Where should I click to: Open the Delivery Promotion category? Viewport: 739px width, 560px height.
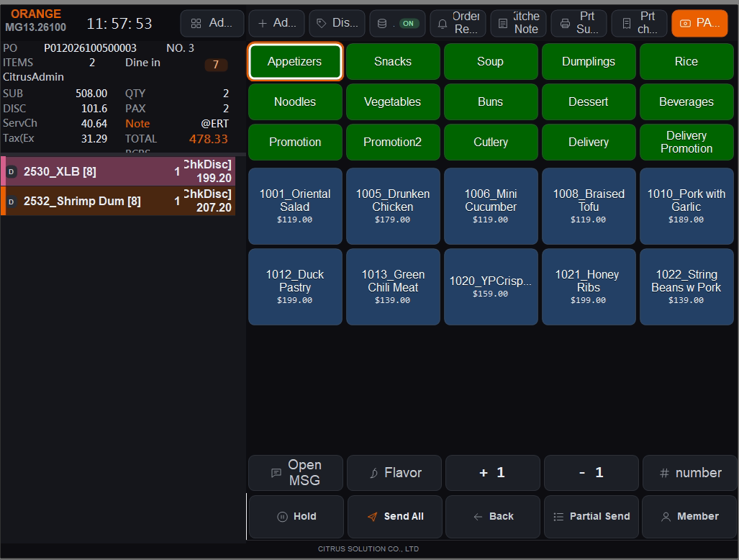(x=686, y=142)
